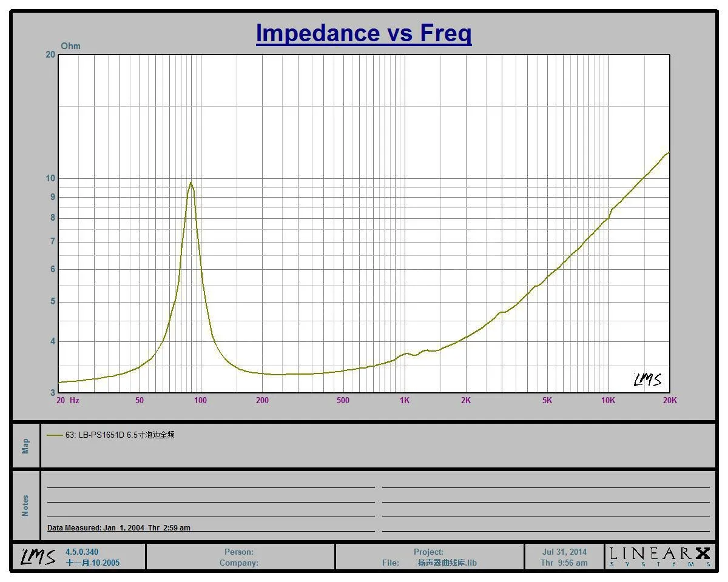Viewport: 728px width, 582px height.
Task: Click the "Project:" field label
Action: point(428,552)
